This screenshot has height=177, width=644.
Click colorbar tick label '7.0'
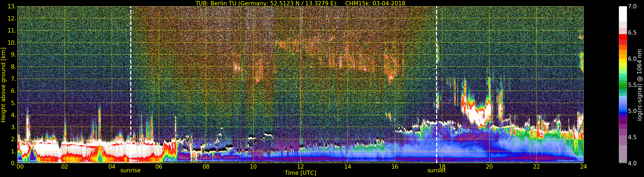click(632, 6)
